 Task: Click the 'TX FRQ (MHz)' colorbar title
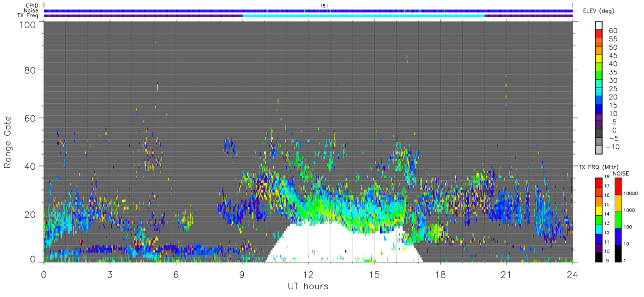click(x=598, y=167)
